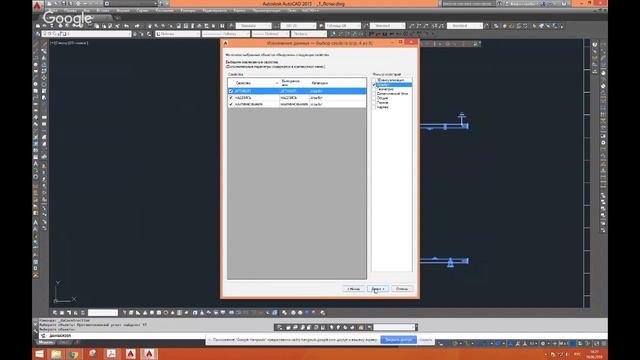The image size is (640, 360).
Task: Open the Формат menu
Action: tap(123, 11)
